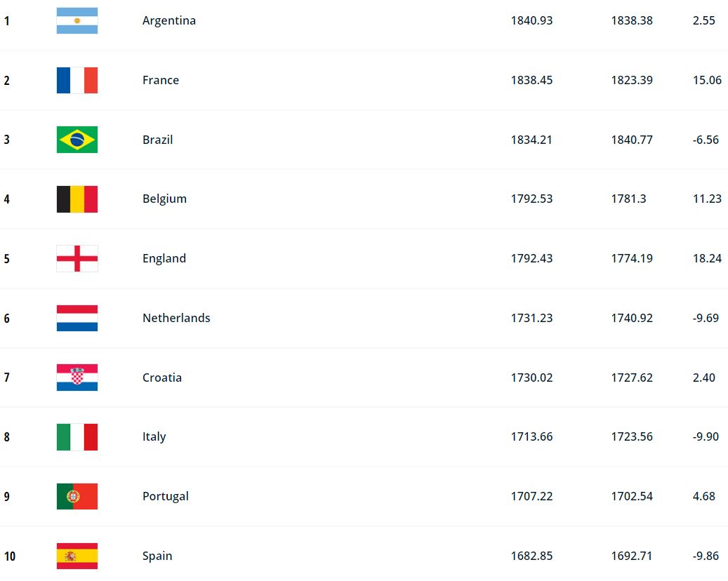Click the Argentina flag icon
Screen dimensions: 728x581
77,21
